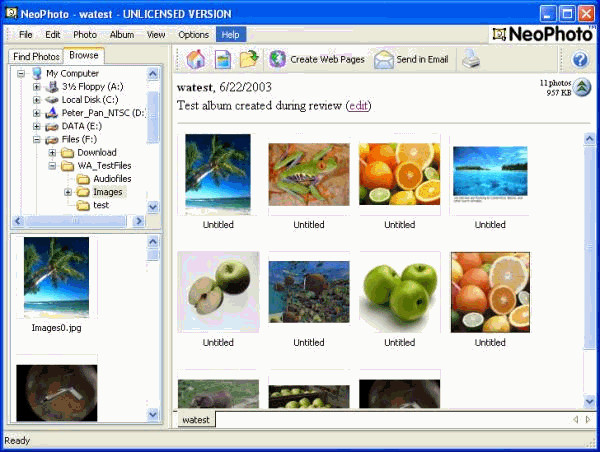
Task: Select the Images folder in tree
Action: pyautogui.click(x=108, y=192)
